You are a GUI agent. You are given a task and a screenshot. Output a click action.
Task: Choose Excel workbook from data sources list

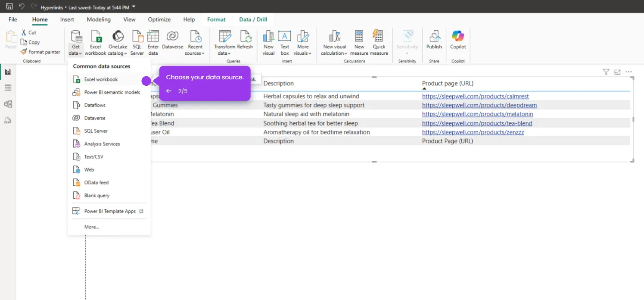pyautogui.click(x=109, y=79)
